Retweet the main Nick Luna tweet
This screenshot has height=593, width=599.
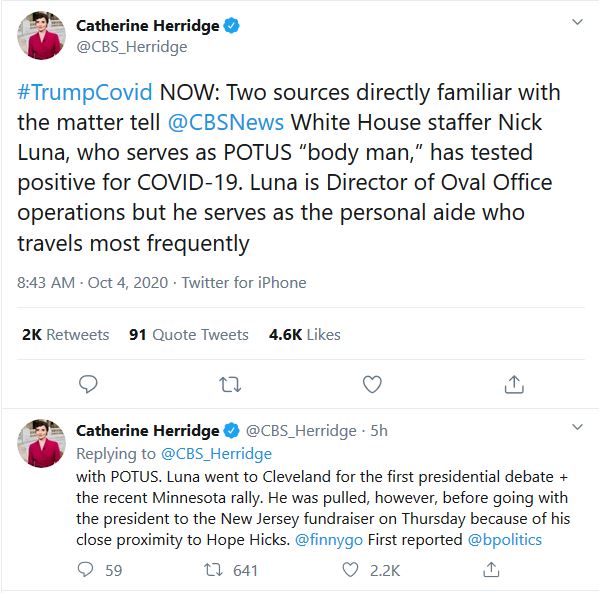click(x=230, y=385)
